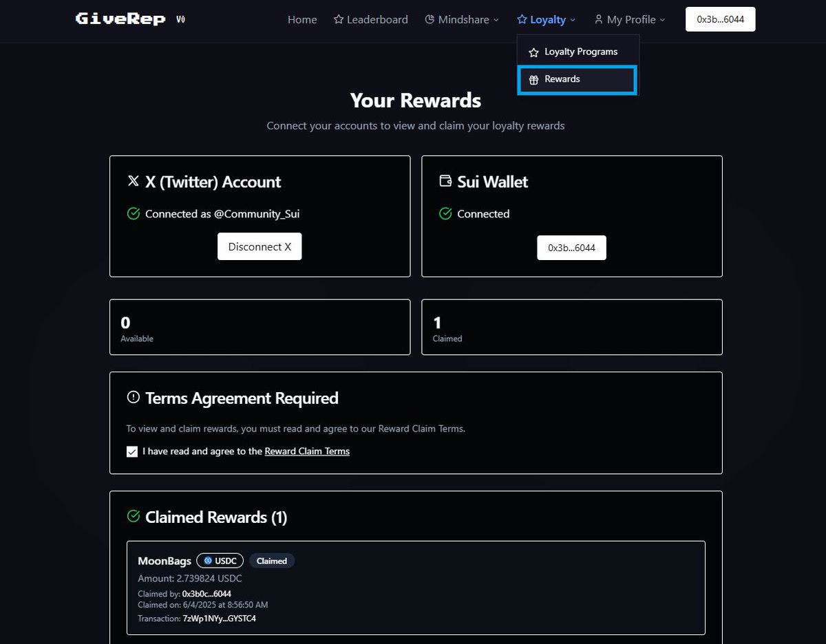Image resolution: width=826 pixels, height=644 pixels.
Task: Click the V0 version label
Action: (180, 19)
